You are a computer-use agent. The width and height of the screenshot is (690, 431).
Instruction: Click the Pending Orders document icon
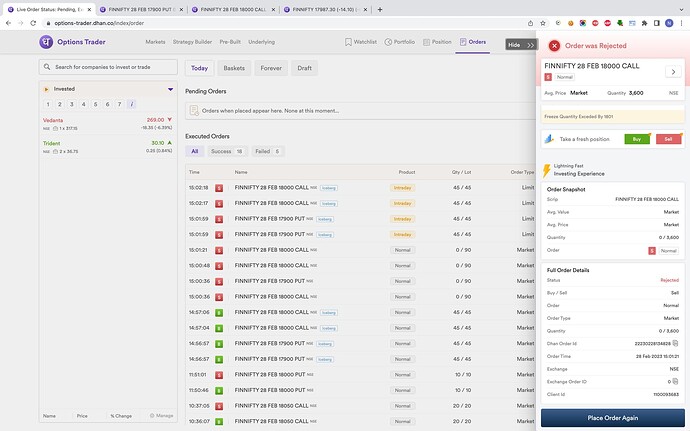(x=194, y=111)
